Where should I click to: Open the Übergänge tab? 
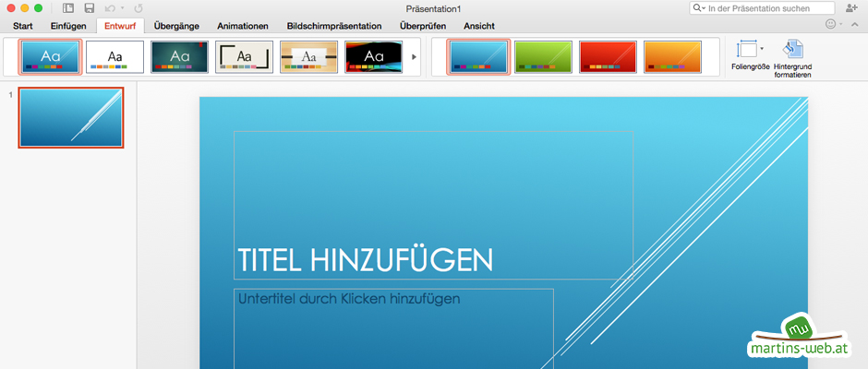(x=176, y=26)
